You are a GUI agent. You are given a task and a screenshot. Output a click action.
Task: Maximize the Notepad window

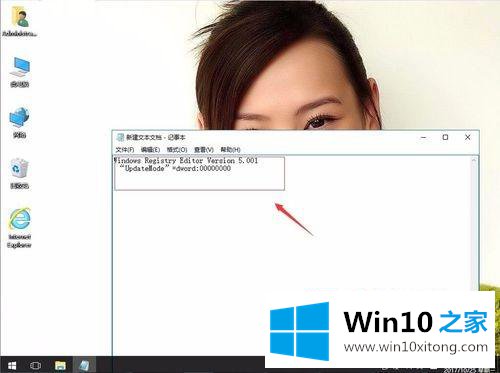point(445,137)
